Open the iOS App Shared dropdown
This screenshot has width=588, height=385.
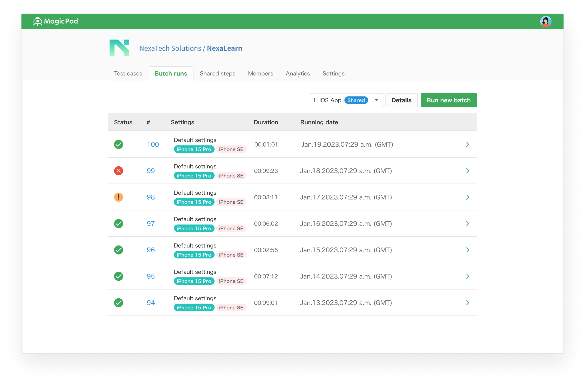coord(346,100)
